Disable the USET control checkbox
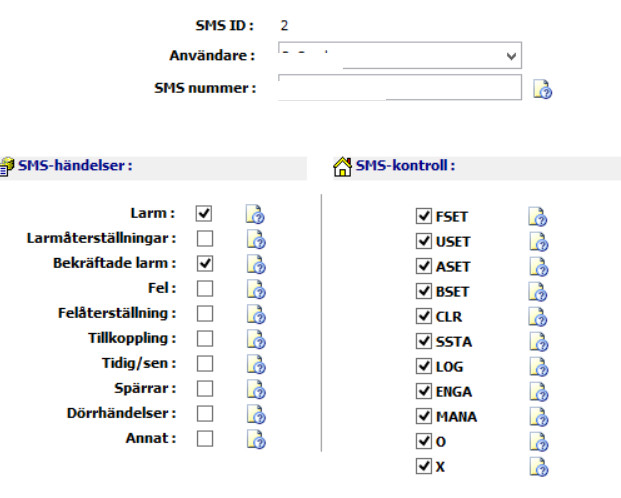The width and height of the screenshot is (621, 498). click(x=423, y=241)
